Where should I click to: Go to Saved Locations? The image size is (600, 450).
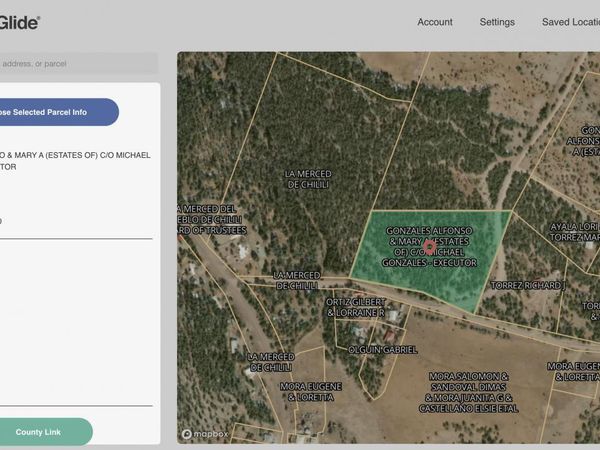570,22
